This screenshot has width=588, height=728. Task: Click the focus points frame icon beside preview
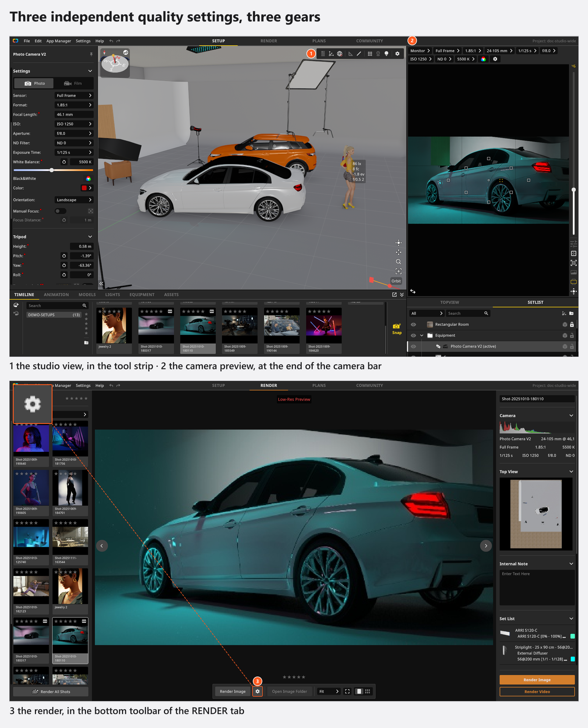click(574, 263)
